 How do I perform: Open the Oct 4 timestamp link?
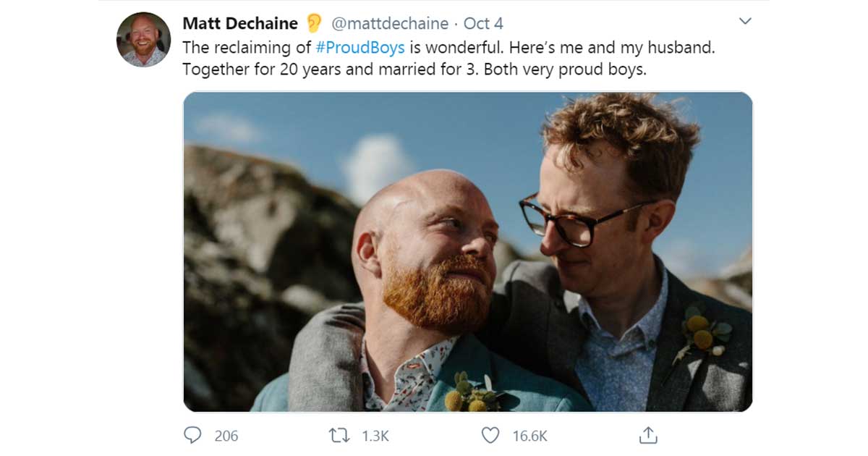pyautogui.click(x=482, y=23)
